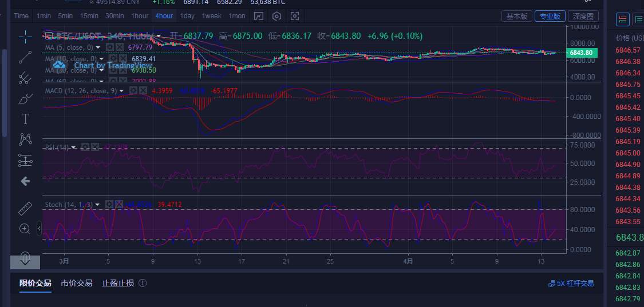The width and height of the screenshot is (644, 307).
Task: Click sell order price 6846.57
Action: click(628, 50)
